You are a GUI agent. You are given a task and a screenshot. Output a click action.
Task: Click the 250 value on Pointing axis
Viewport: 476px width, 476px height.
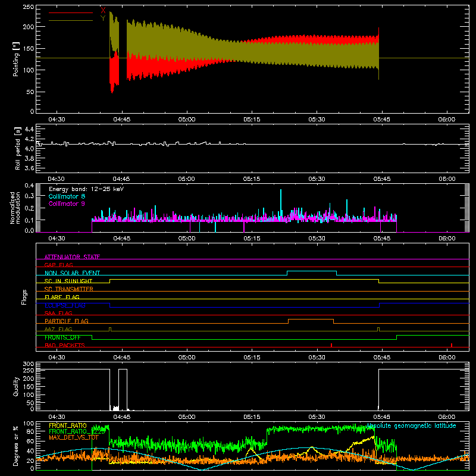28,7
